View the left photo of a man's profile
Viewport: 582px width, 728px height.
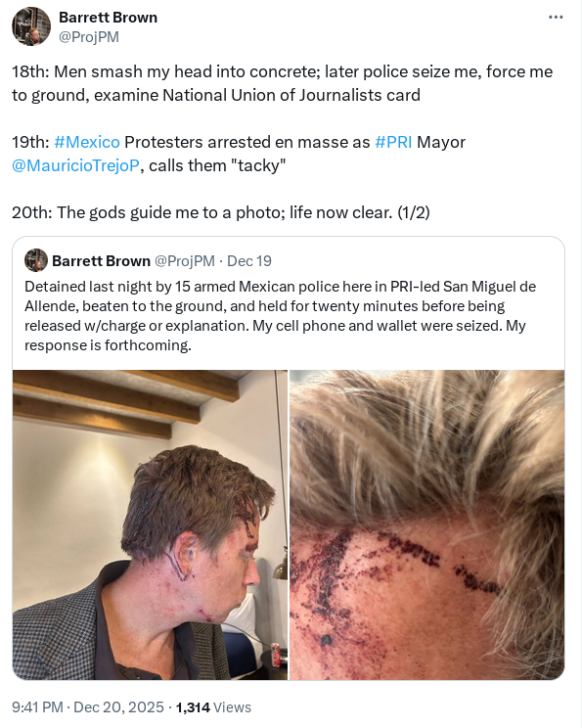150,525
